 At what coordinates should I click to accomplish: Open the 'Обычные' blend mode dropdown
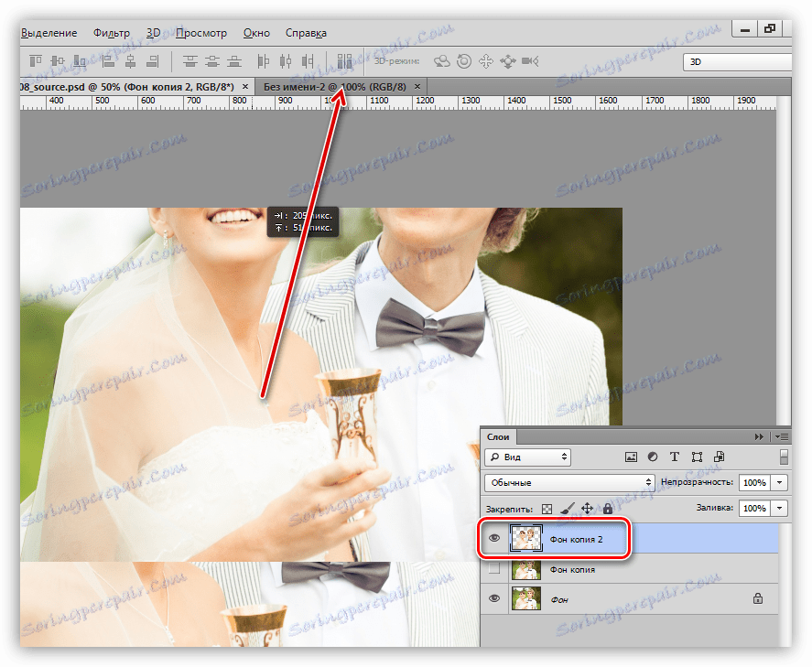coord(569,482)
